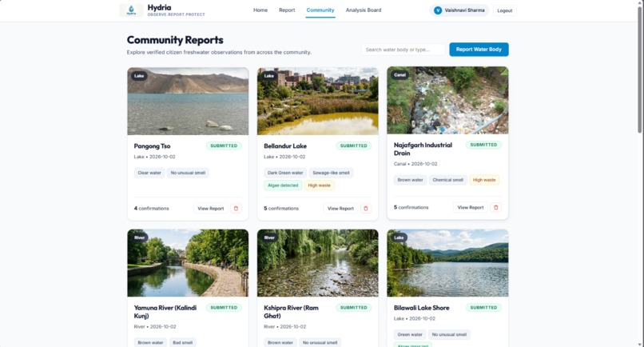Click the Bilawali Lake Shore title

pyautogui.click(x=421, y=308)
